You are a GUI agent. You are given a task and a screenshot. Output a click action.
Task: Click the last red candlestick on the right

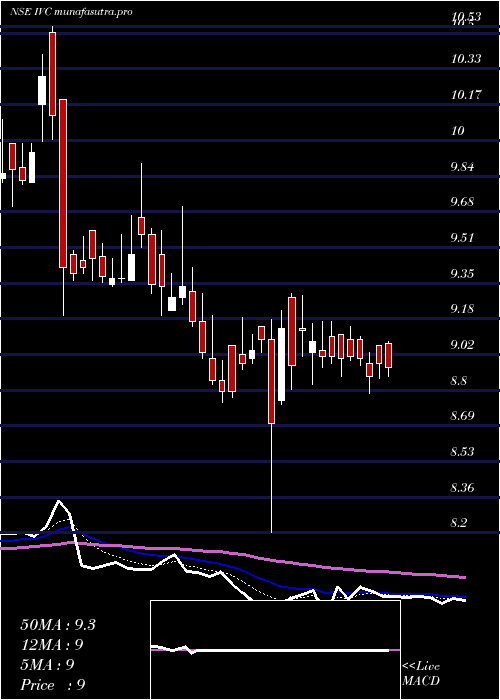tap(388, 355)
